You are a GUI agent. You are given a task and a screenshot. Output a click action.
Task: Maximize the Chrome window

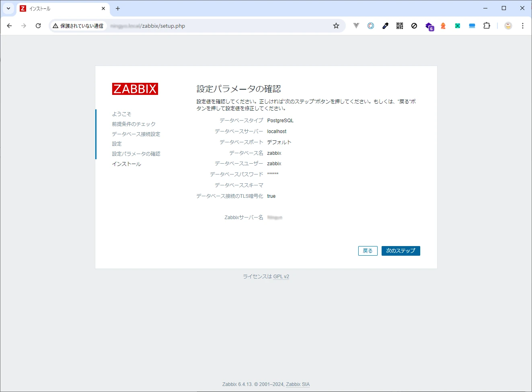click(x=504, y=8)
